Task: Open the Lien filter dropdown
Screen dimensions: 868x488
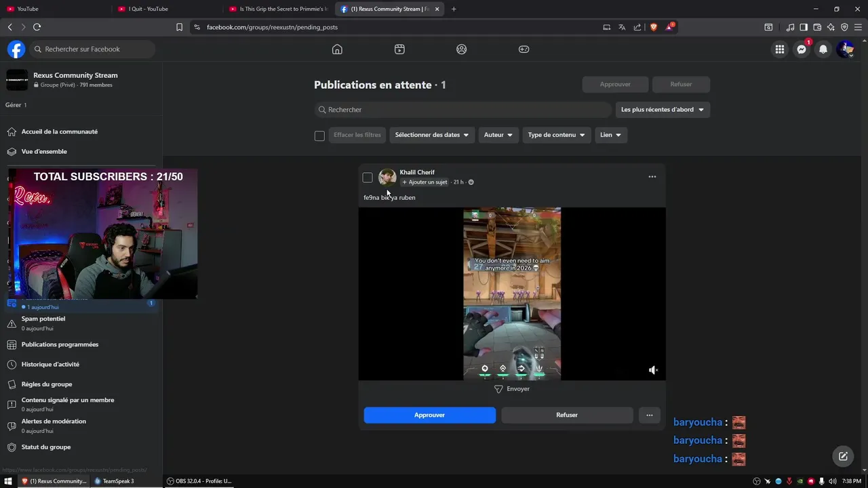Action: click(611, 135)
